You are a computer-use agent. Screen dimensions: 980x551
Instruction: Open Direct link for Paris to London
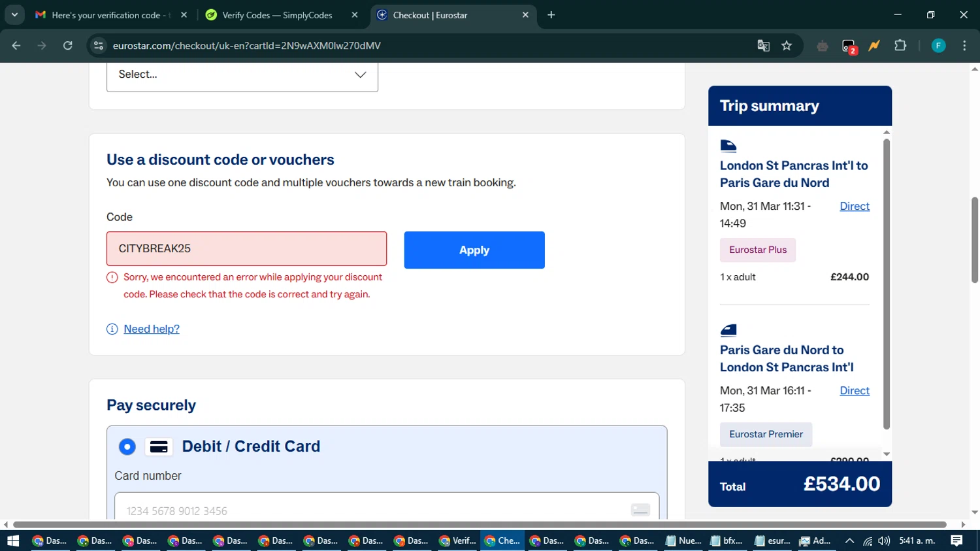pos(855,390)
